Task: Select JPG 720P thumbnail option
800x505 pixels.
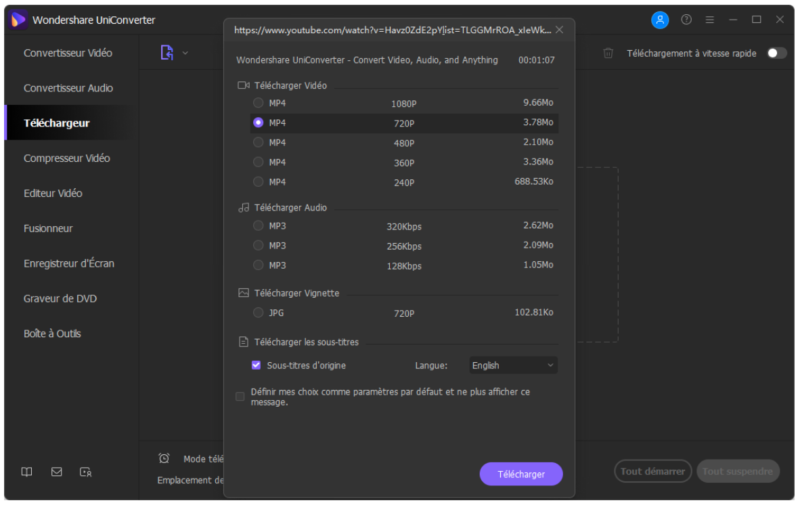Action: click(x=258, y=312)
